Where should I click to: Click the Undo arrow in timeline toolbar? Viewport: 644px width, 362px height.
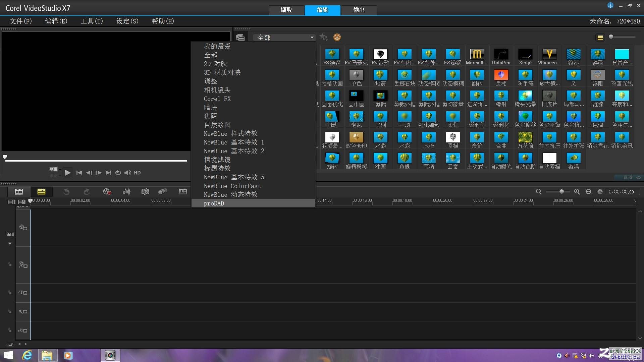pos(66,192)
